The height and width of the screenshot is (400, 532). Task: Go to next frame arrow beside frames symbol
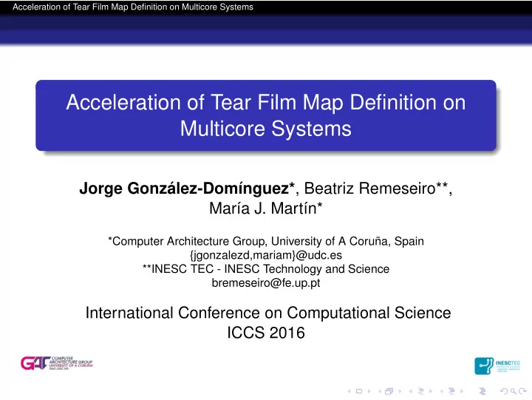point(400,391)
